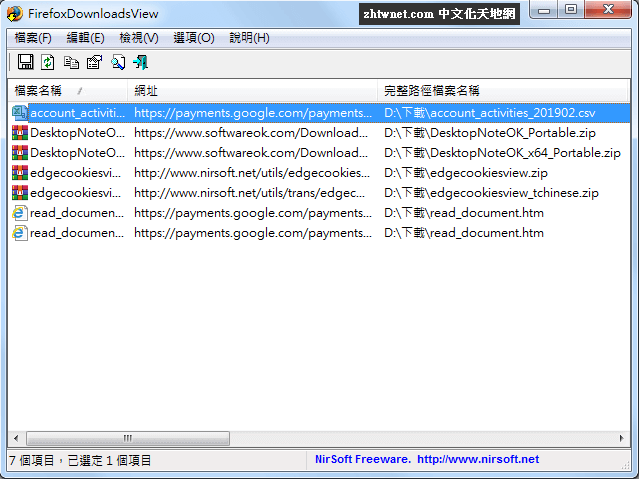The width and height of the screenshot is (639, 479).
Task: Open the Properties toolbar icon
Action: point(95,62)
